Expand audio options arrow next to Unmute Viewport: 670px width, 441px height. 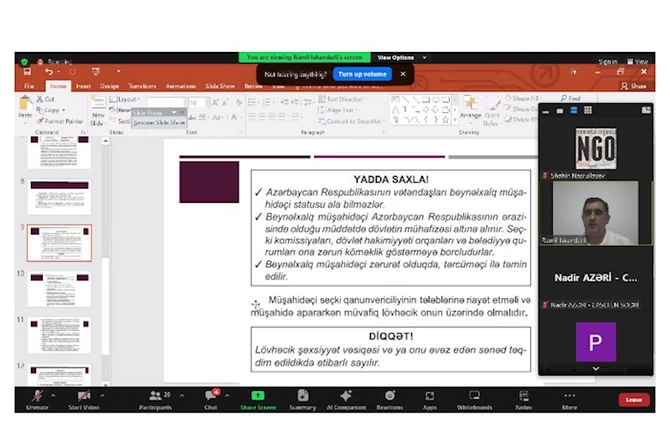coord(53,395)
